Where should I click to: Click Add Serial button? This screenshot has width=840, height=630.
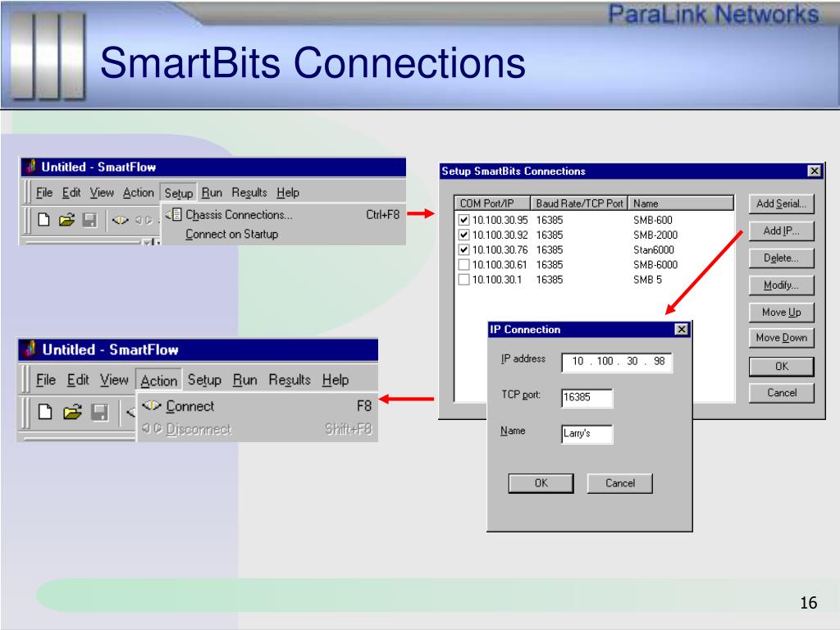pyautogui.click(x=781, y=203)
